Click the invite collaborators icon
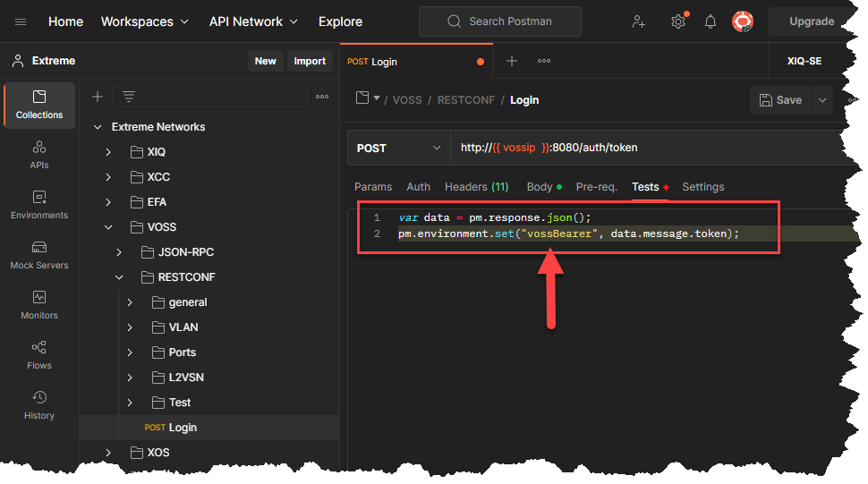 tap(638, 21)
